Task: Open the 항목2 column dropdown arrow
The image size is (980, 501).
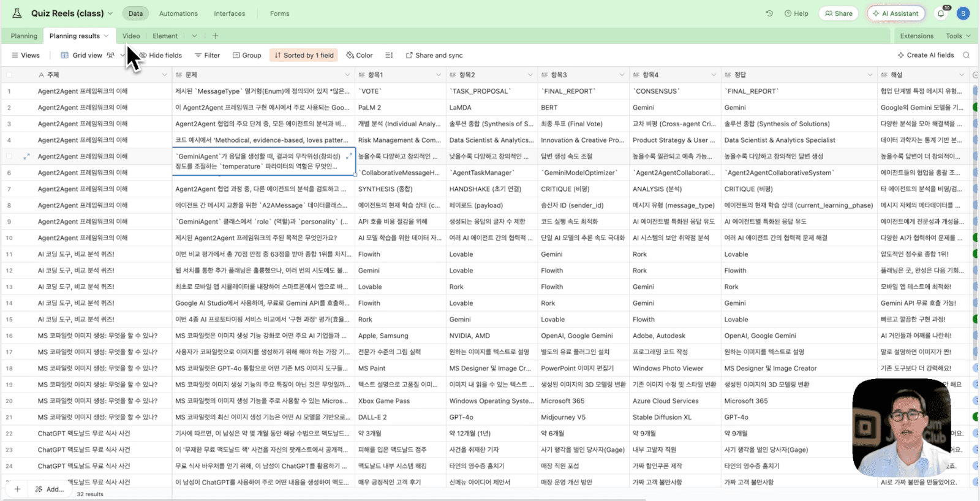Action: click(x=530, y=75)
